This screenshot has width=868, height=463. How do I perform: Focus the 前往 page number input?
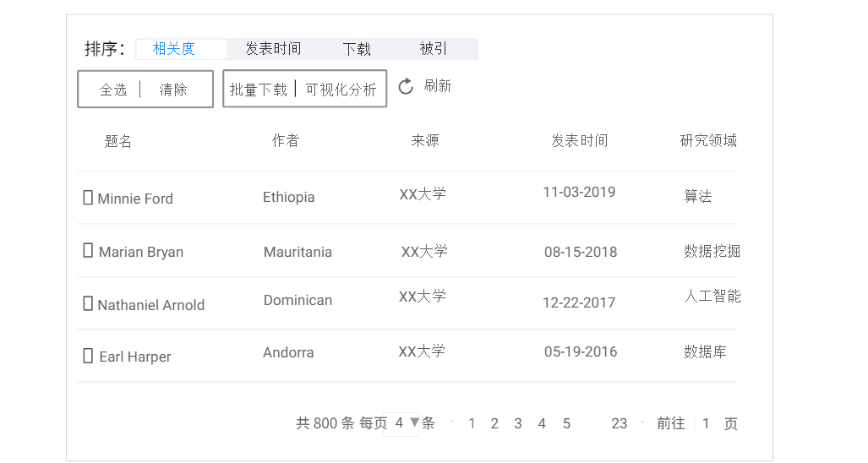coord(707,423)
